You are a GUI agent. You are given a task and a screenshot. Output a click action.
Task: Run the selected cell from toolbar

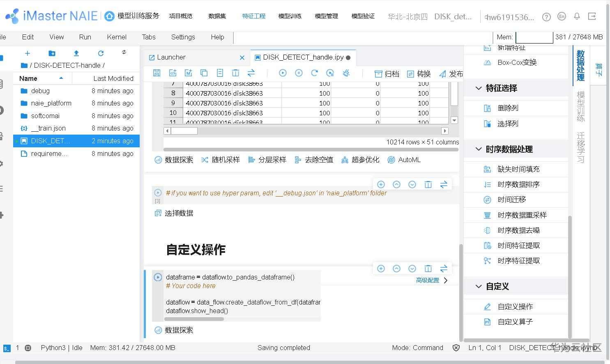pos(283,73)
